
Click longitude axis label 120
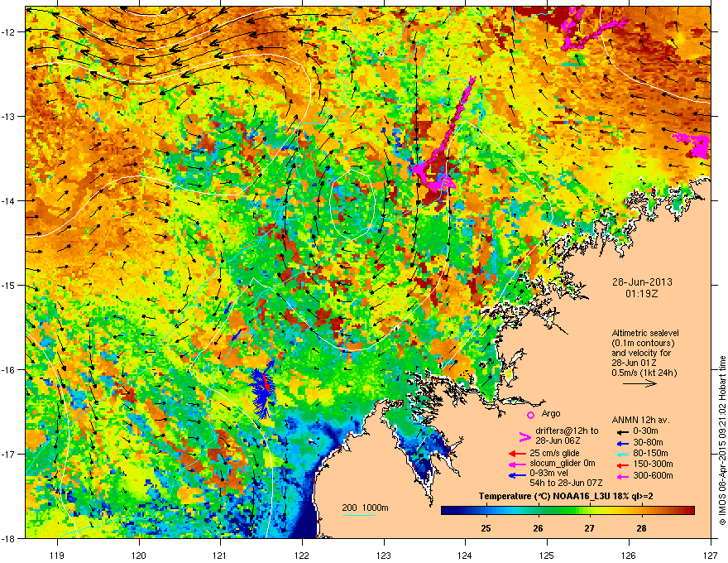tap(139, 555)
